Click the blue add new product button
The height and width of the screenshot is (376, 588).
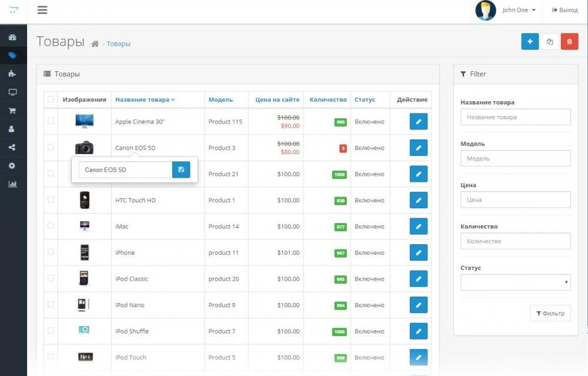tap(530, 42)
